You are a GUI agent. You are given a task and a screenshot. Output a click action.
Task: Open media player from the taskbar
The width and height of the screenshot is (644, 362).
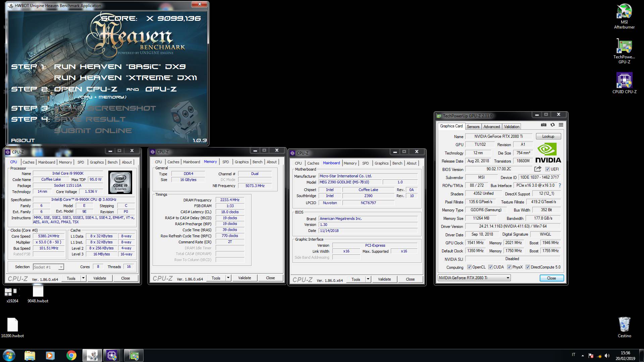pos(50,355)
